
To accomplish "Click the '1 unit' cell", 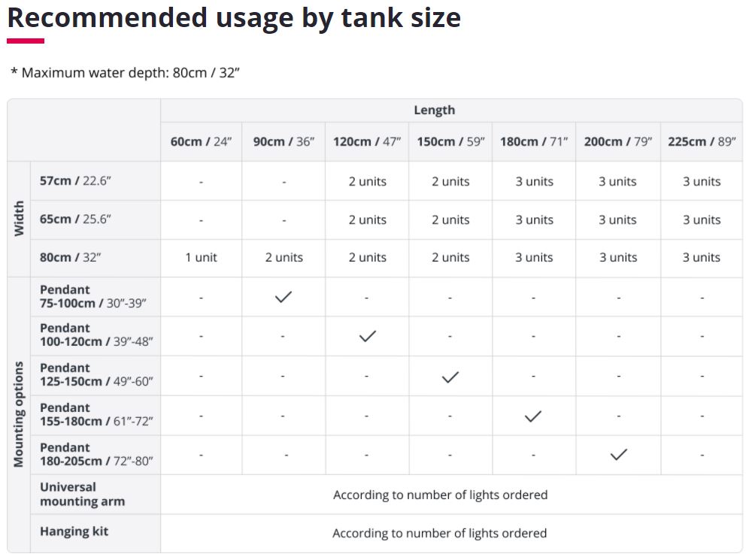I will (201, 258).
